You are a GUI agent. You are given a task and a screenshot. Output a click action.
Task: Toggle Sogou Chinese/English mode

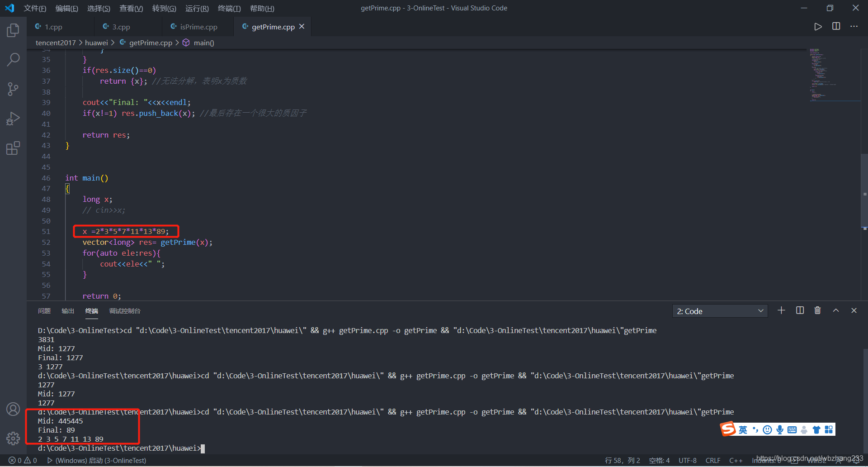coord(743,429)
